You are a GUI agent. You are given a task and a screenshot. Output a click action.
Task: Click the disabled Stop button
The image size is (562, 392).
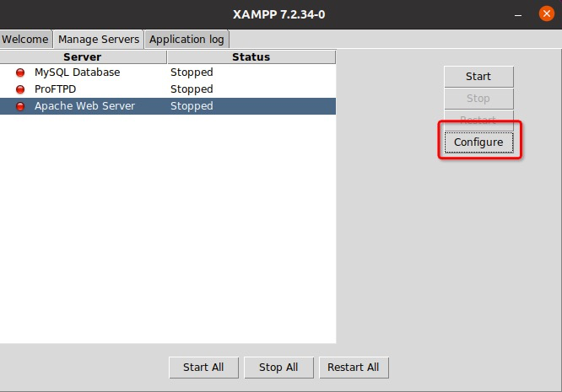(x=478, y=98)
